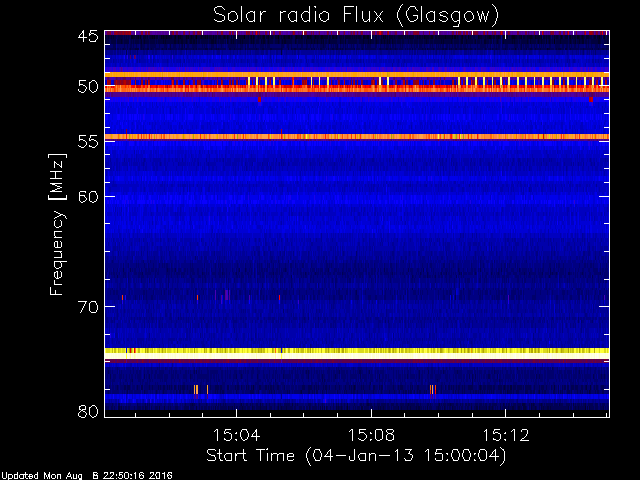Image resolution: width=640 pixels, height=480 pixels.
Task: Click the 15:04 time tick label
Action: [x=236, y=435]
